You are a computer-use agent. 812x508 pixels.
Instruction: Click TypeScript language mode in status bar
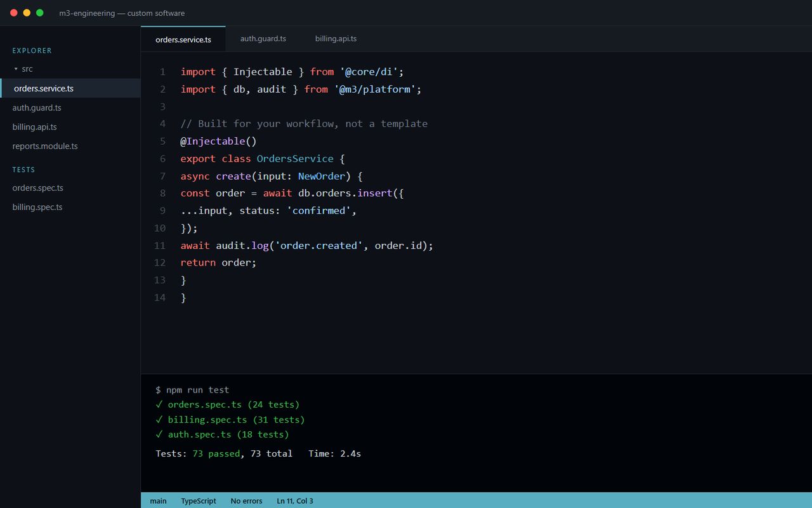click(x=199, y=501)
